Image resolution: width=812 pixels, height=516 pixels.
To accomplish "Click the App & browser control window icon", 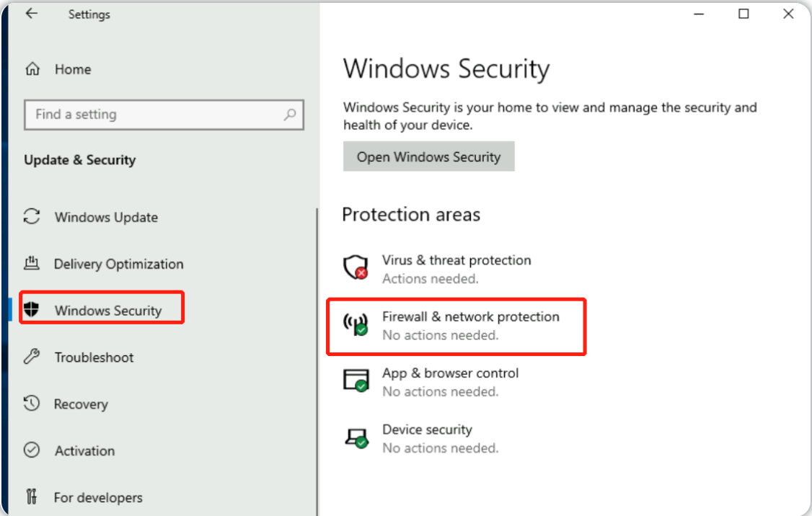I will tap(356, 381).
